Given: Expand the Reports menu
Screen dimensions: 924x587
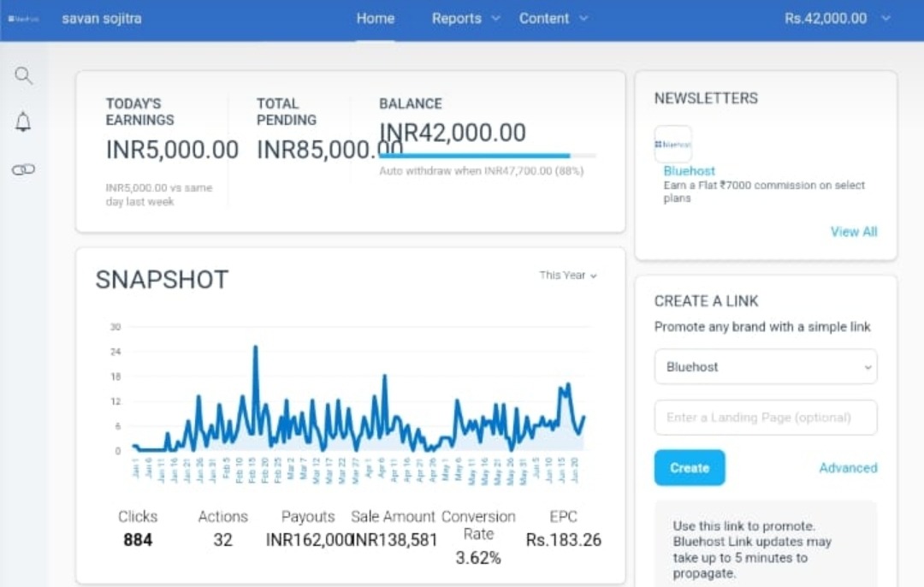Looking at the screenshot, I should click(465, 19).
